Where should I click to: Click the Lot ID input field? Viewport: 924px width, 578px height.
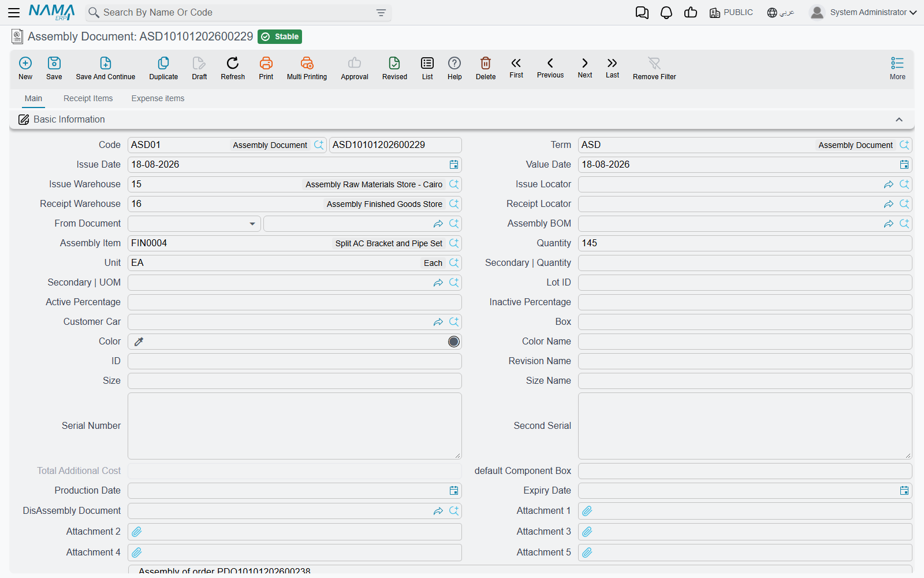[745, 283]
